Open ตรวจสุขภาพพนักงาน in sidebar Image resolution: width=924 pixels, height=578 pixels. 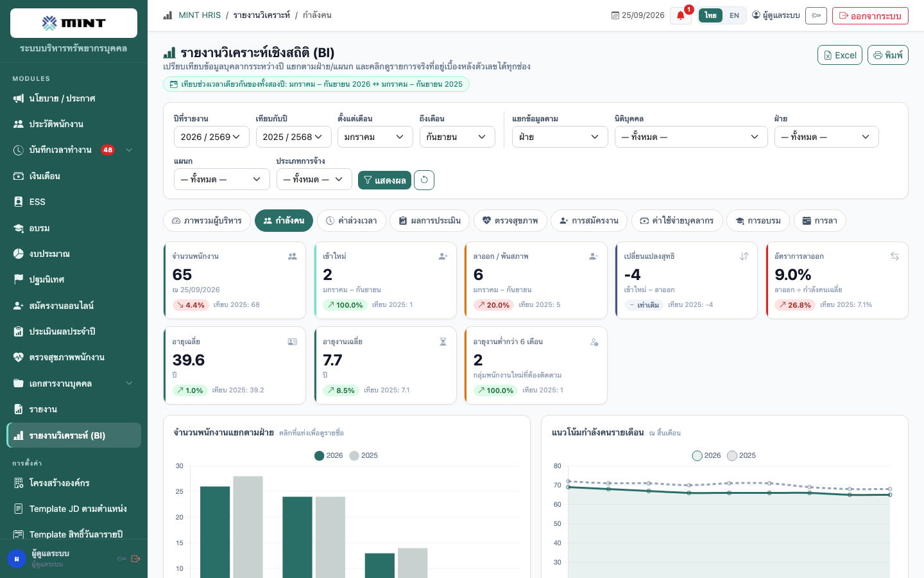tap(74, 357)
